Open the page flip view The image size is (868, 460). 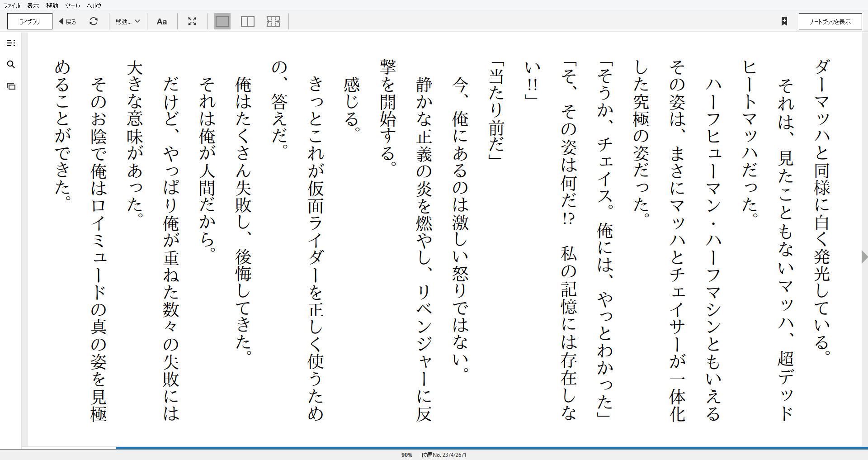click(x=11, y=86)
